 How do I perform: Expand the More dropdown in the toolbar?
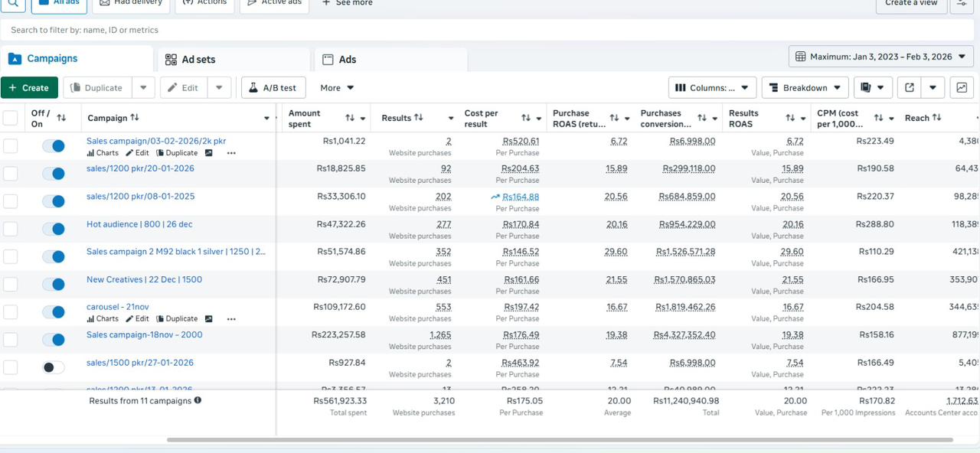pos(336,87)
